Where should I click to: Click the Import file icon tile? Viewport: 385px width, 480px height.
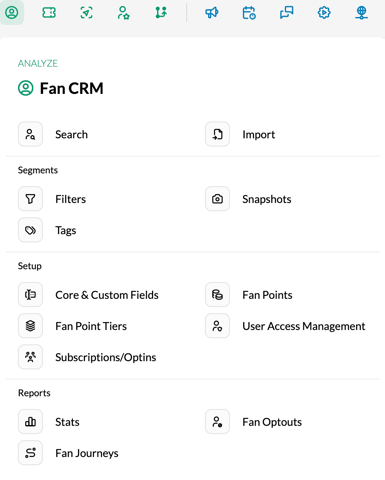(x=217, y=134)
